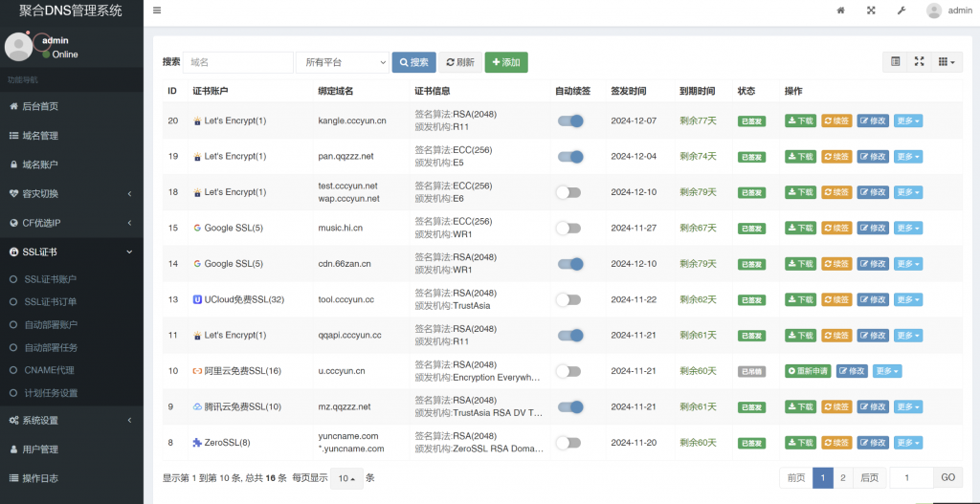Toggle the sidebar hamburger menu icon
The image size is (980, 504).
tap(157, 10)
